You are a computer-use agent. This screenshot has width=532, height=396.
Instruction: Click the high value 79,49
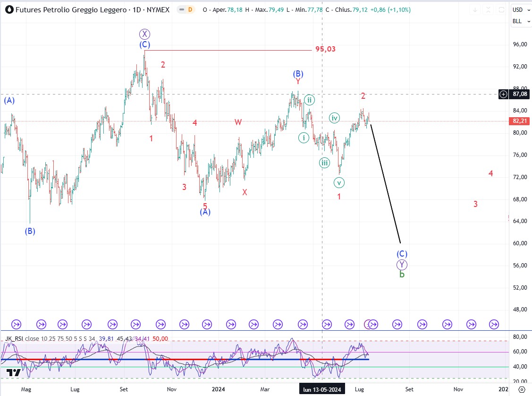276,10
